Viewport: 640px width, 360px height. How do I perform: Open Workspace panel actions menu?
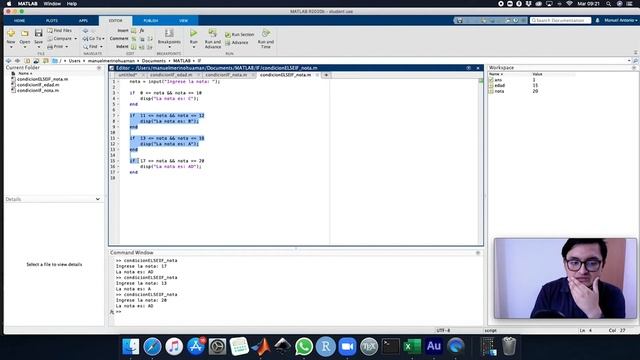point(634,68)
